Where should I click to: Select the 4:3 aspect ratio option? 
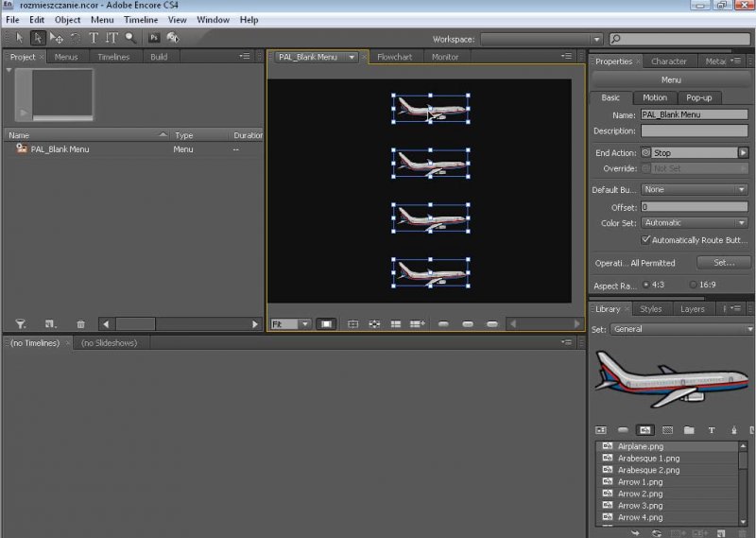646,284
